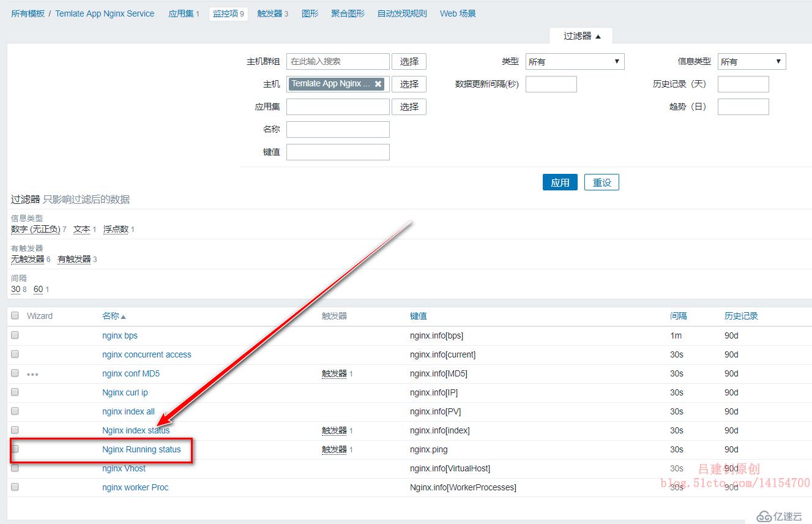Toggle the select-all items checkbox

15,316
